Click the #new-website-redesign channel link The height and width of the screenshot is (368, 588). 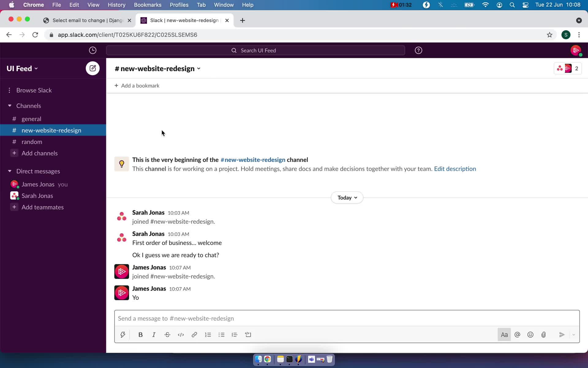click(253, 160)
